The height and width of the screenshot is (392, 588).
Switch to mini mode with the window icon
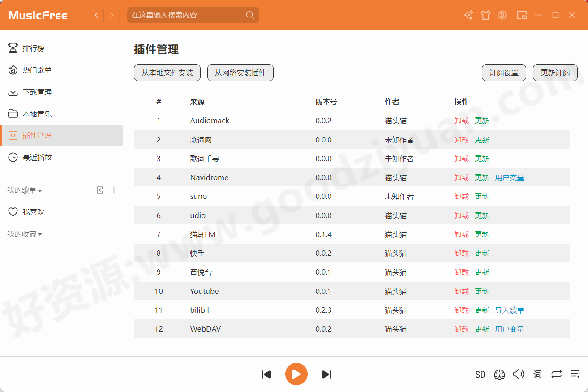522,15
